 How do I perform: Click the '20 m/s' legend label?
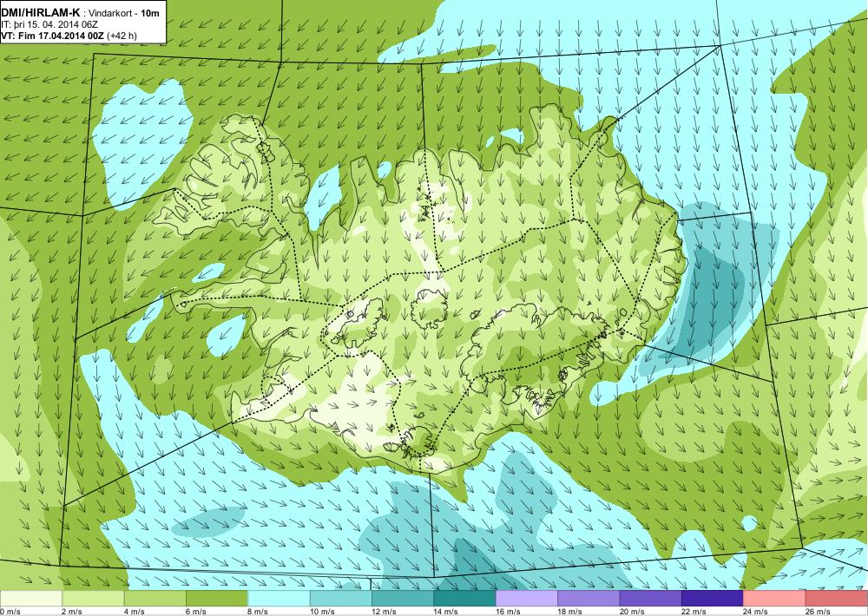[x=632, y=611]
